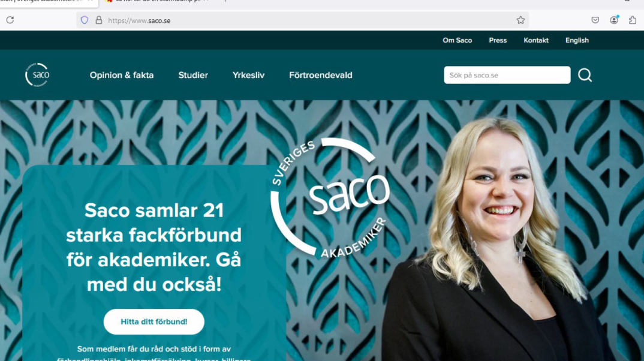Click the small Saco logo in header
Image resolution: width=644 pixels, height=361 pixels.
(x=37, y=75)
